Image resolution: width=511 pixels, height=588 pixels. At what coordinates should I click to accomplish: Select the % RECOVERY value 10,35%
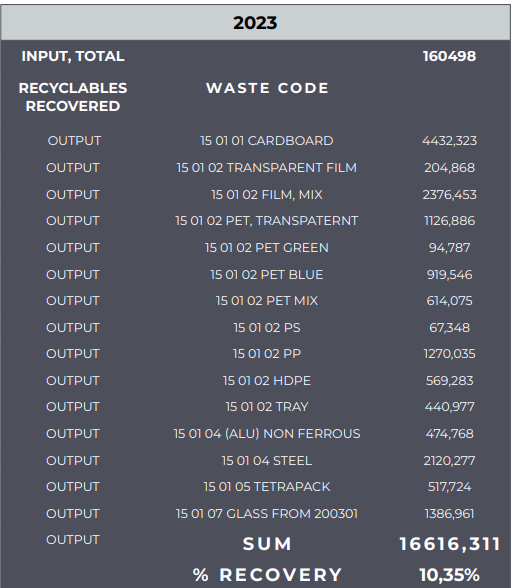point(450,575)
